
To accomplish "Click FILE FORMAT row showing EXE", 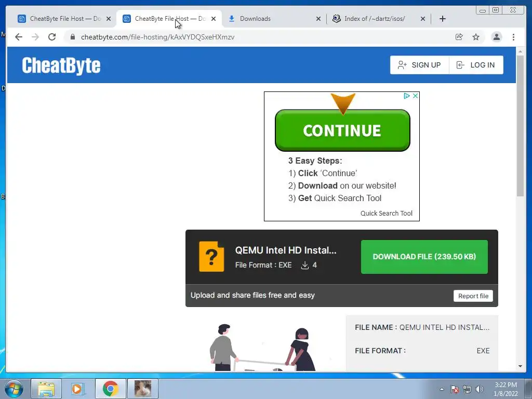I will tap(422, 351).
